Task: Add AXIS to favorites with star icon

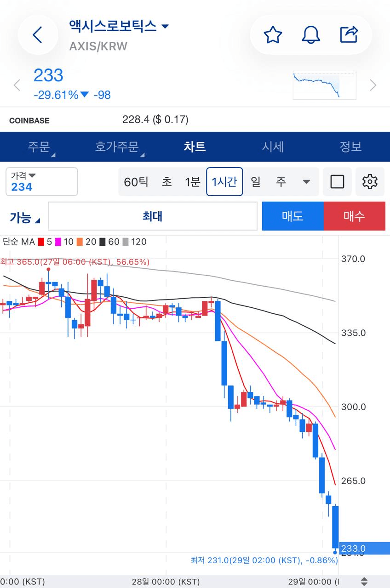Action: [273, 35]
